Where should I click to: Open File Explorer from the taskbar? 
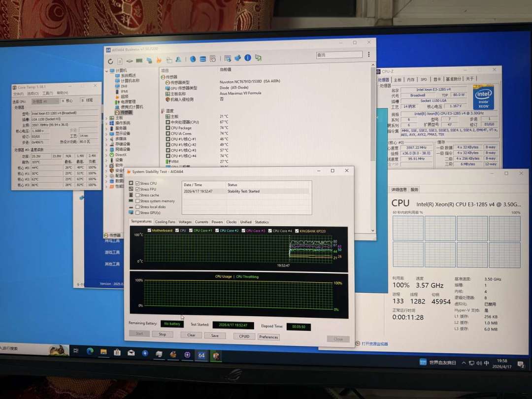(103, 352)
